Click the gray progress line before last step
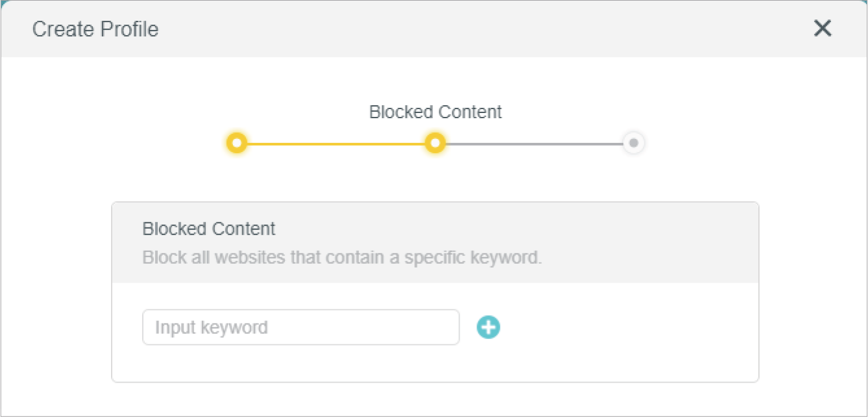This screenshot has width=868, height=417. pyautogui.click(x=534, y=144)
